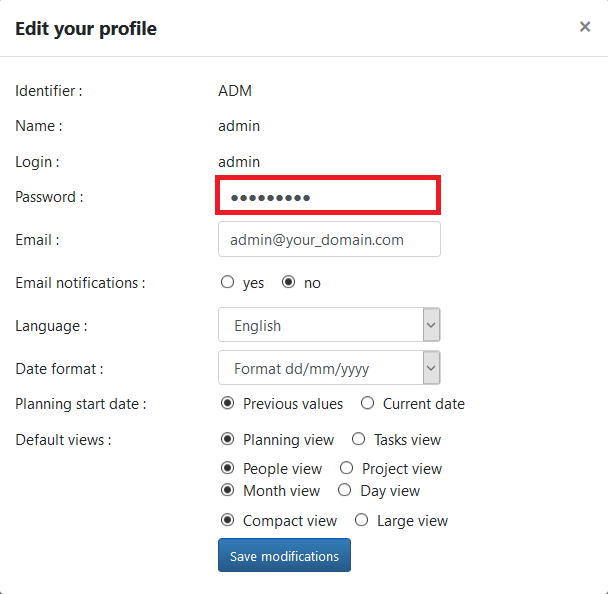The image size is (608, 594).
Task: Click the Date format dropdown arrow
Action: tap(431, 369)
